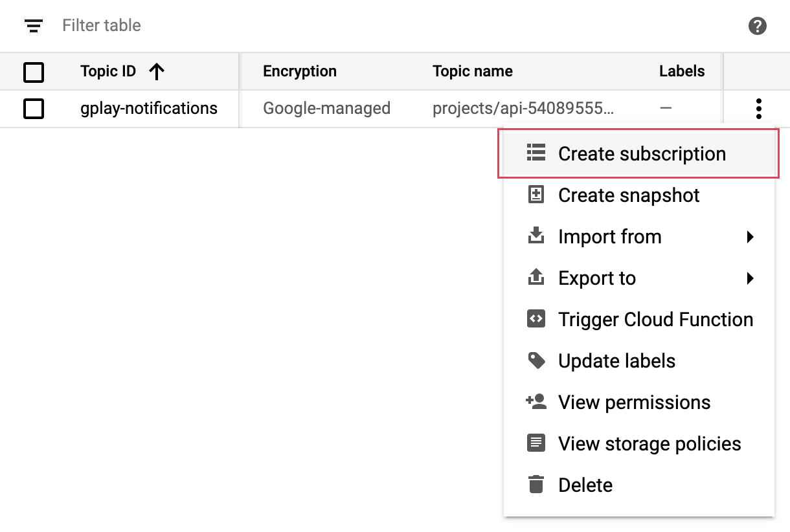Select Create subscription from the menu
This screenshot has width=790, height=532.
click(641, 154)
